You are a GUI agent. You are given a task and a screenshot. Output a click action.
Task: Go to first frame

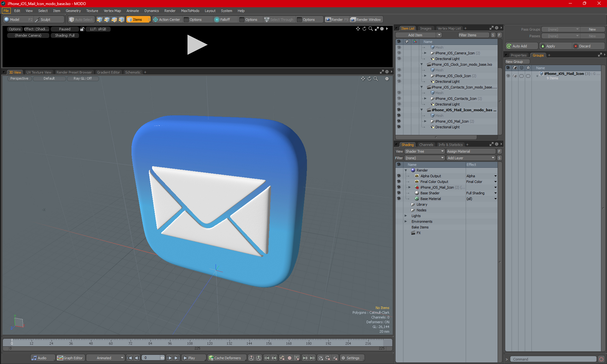click(x=129, y=358)
